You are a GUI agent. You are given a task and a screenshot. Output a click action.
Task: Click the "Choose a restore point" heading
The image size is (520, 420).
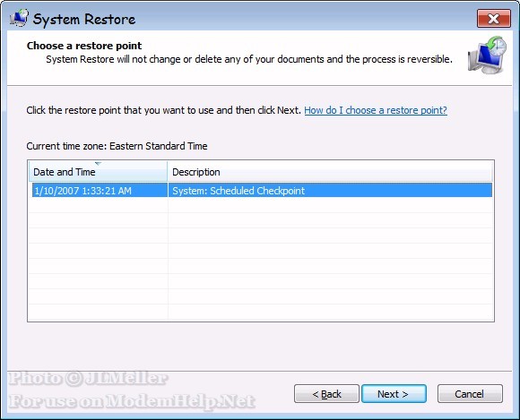click(84, 46)
